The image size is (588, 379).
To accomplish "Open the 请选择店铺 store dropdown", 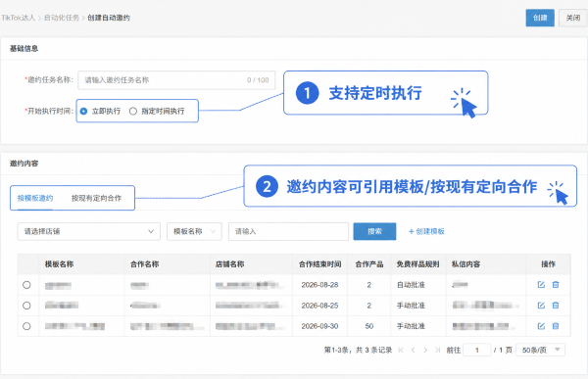I will [89, 232].
